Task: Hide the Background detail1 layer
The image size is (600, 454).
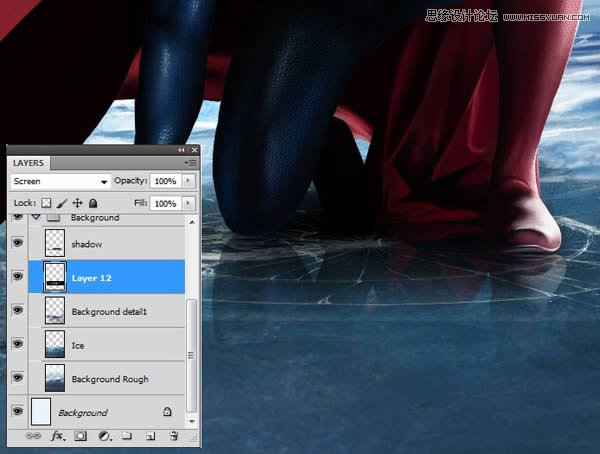Action: (17, 310)
